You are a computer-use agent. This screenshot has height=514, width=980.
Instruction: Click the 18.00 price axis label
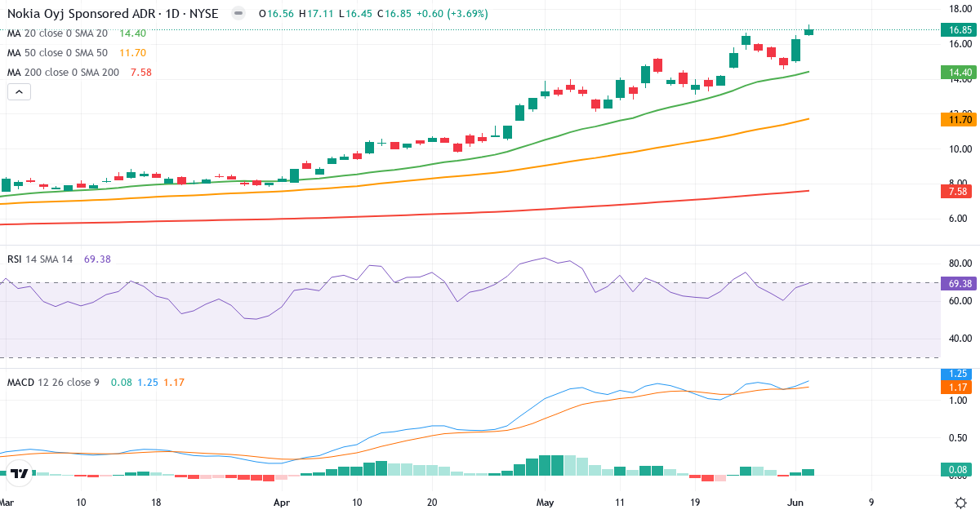[959, 9]
